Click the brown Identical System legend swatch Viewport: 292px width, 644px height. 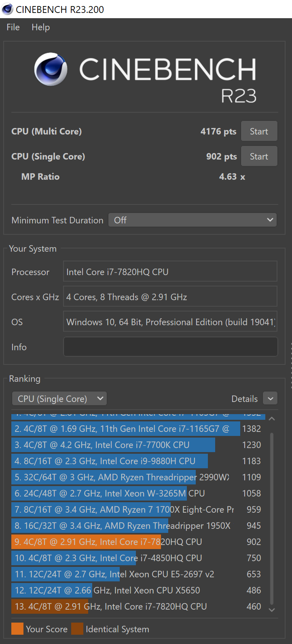click(x=77, y=629)
